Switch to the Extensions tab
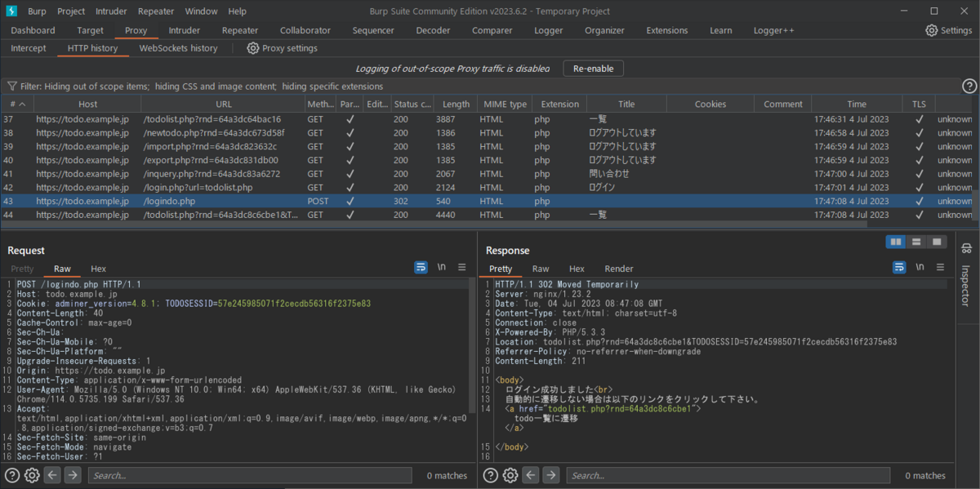 [667, 30]
